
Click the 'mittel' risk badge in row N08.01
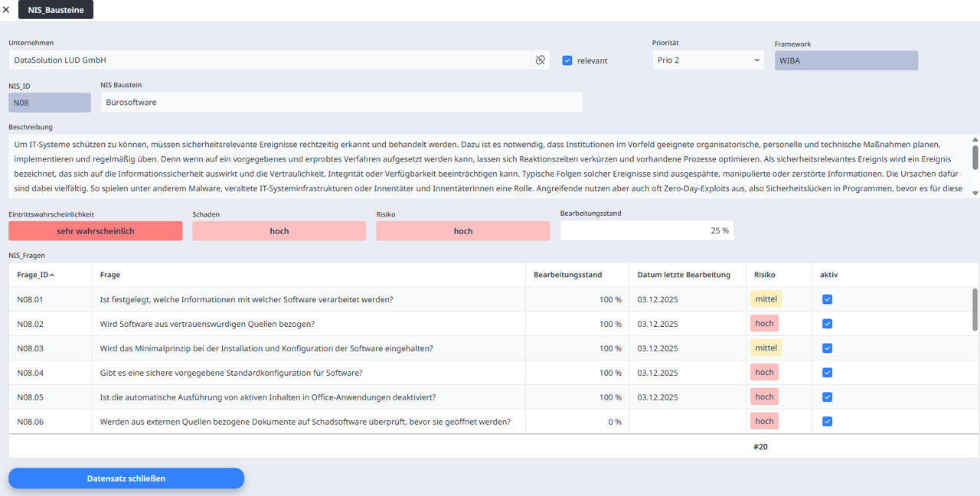point(766,299)
